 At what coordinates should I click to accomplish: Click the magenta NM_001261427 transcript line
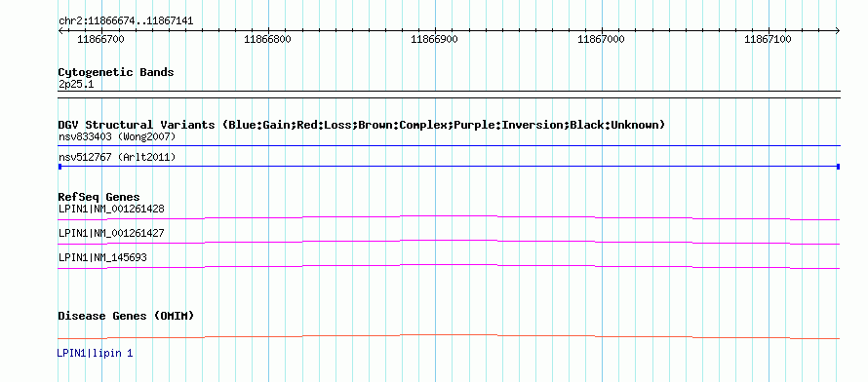click(x=449, y=242)
